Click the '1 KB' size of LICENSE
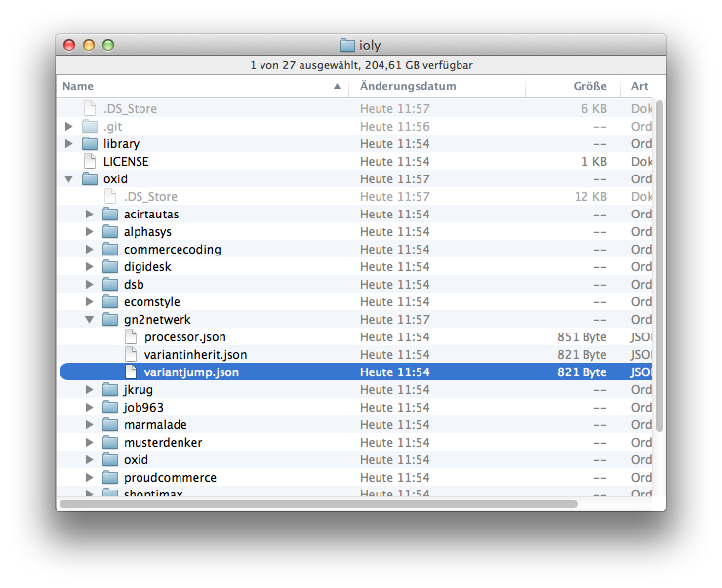The height and width of the screenshot is (588, 722). click(594, 161)
